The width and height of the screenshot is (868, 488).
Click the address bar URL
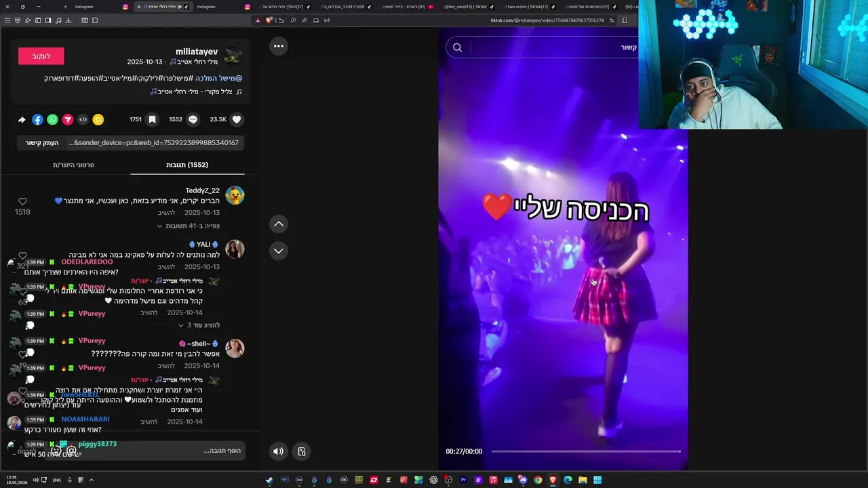547,20
